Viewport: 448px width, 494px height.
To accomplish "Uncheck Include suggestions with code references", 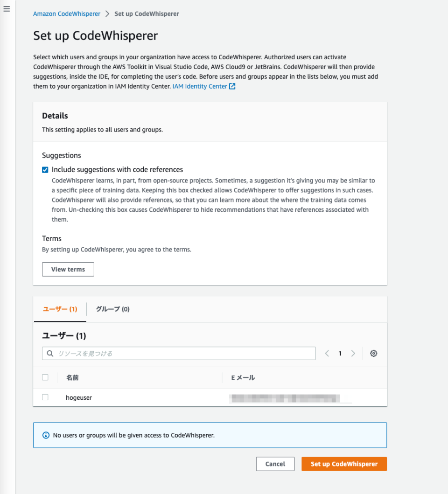I will click(x=45, y=170).
